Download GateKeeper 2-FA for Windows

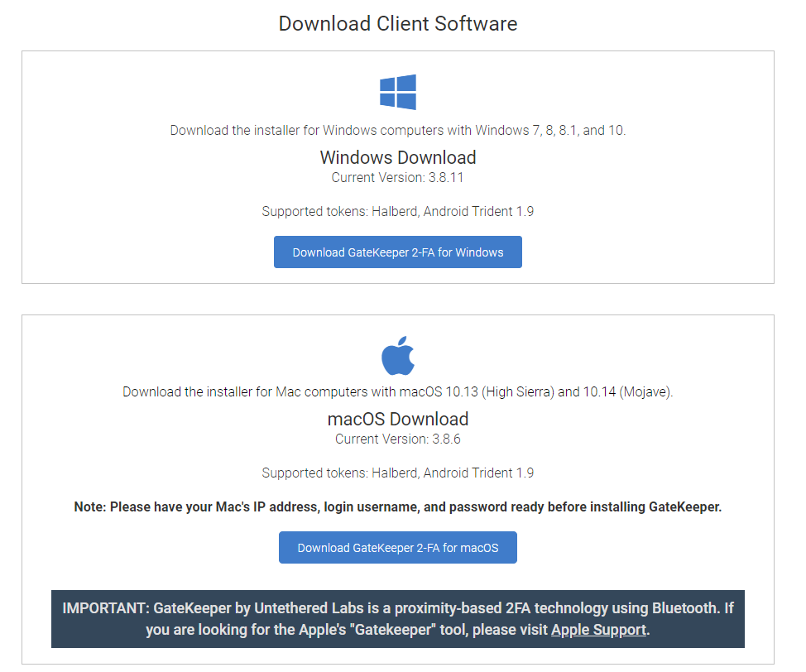coord(398,252)
